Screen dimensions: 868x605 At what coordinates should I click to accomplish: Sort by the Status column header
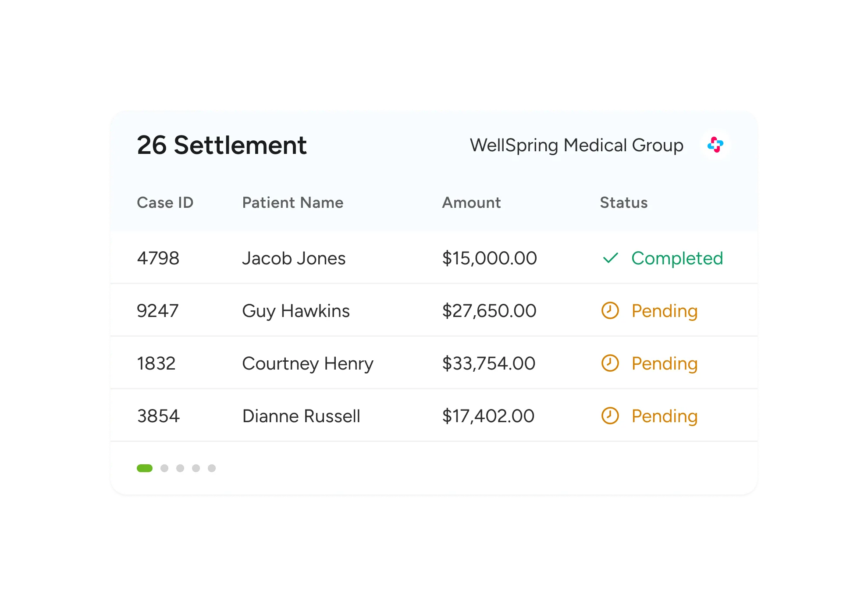[x=623, y=203]
